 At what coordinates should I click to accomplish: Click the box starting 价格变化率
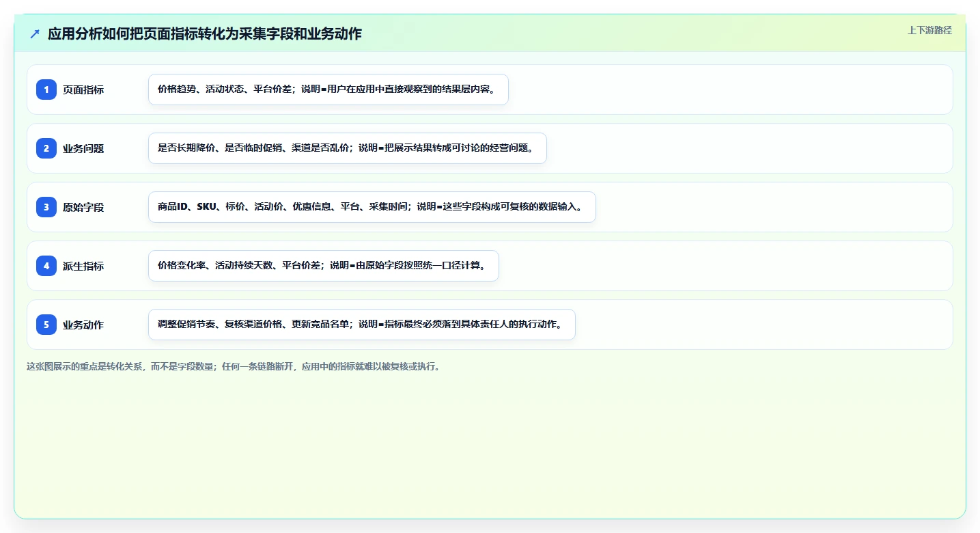coord(324,266)
